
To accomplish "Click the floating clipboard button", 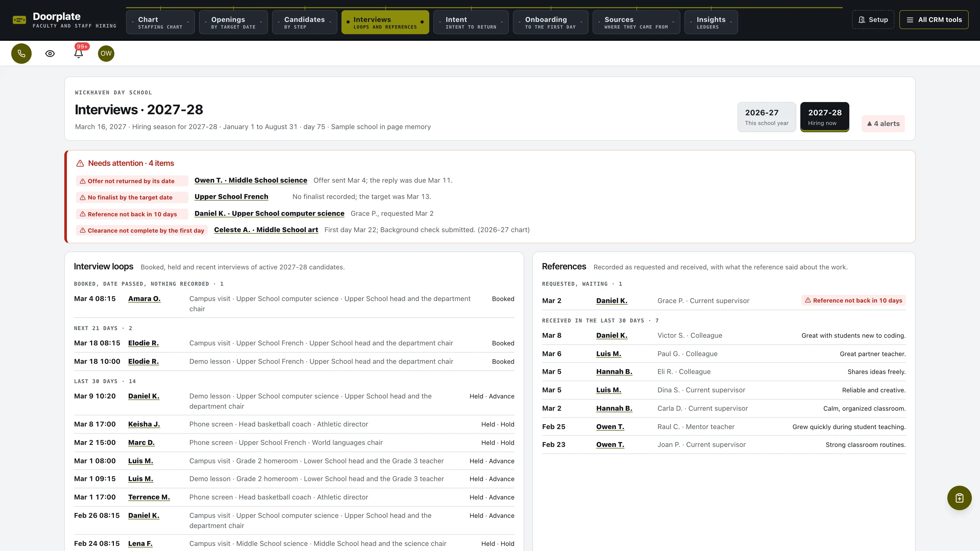I will point(959,498).
